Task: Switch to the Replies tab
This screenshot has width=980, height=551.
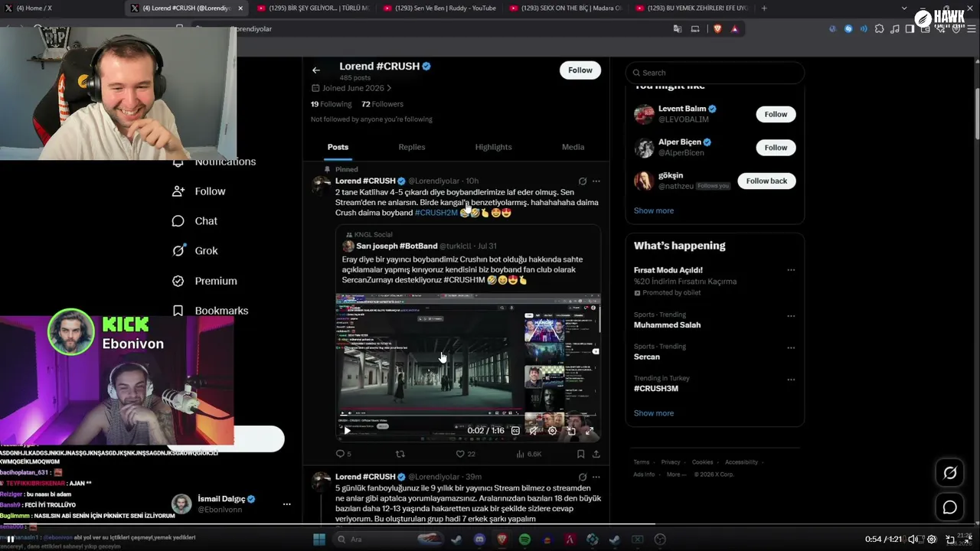Action: pos(412,147)
